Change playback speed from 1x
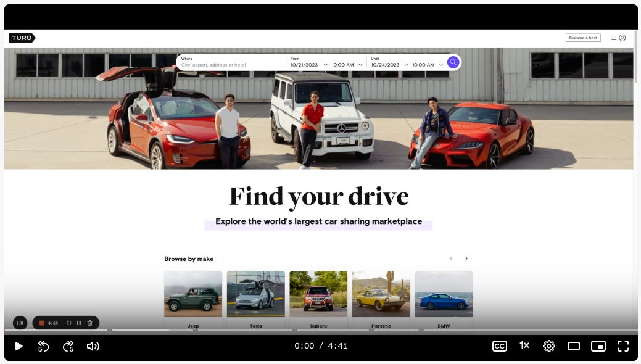The image size is (641, 364). point(524,346)
